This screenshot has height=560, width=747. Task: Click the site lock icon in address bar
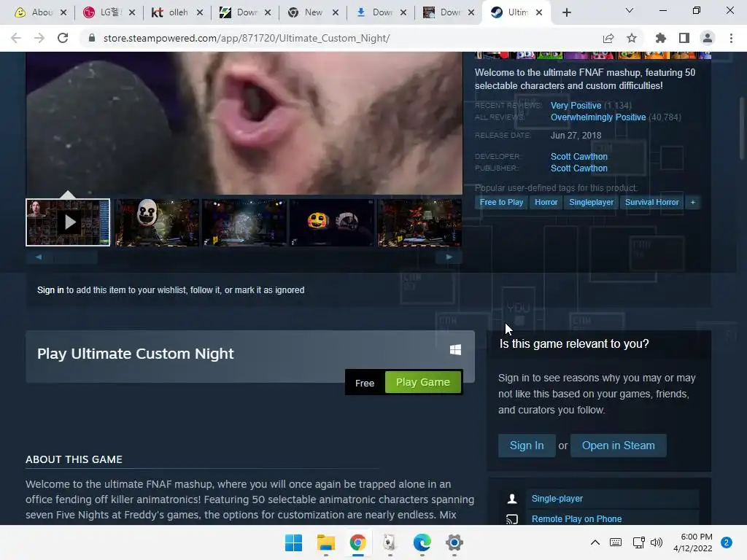[92, 38]
